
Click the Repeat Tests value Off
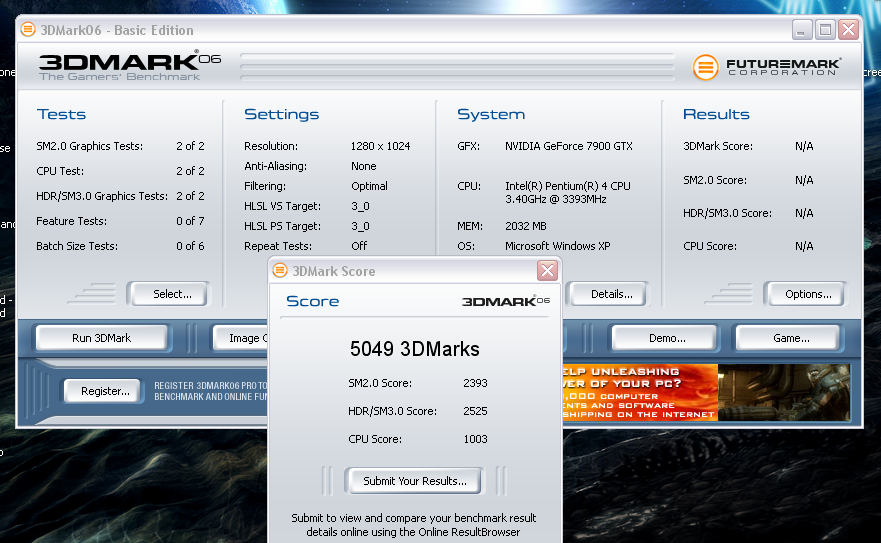coord(359,246)
